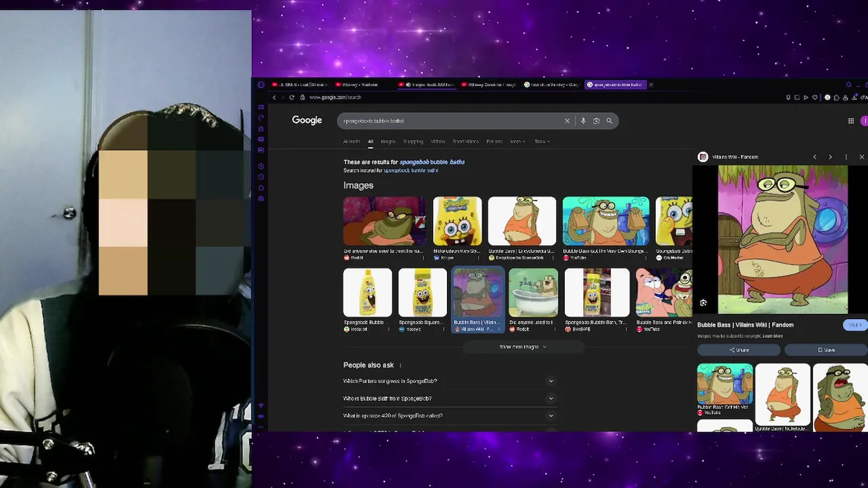
Task: Click the play icon in browser toolbar
Action: pos(806,98)
